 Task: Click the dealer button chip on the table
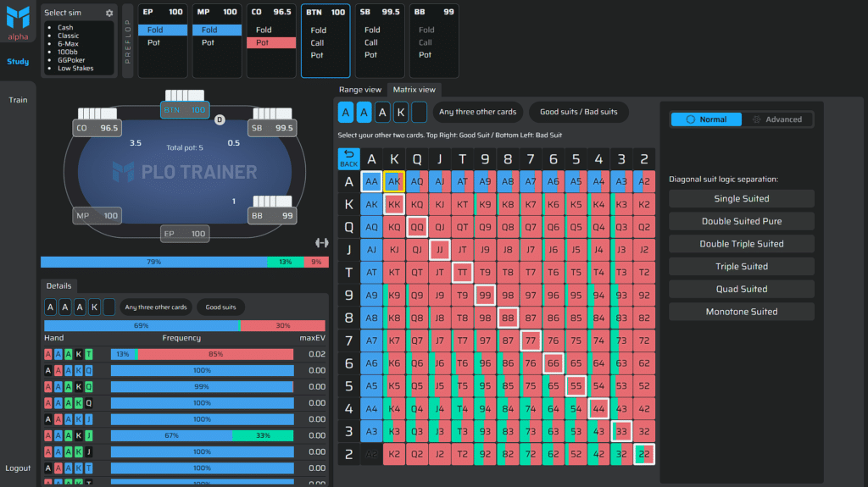coord(220,119)
